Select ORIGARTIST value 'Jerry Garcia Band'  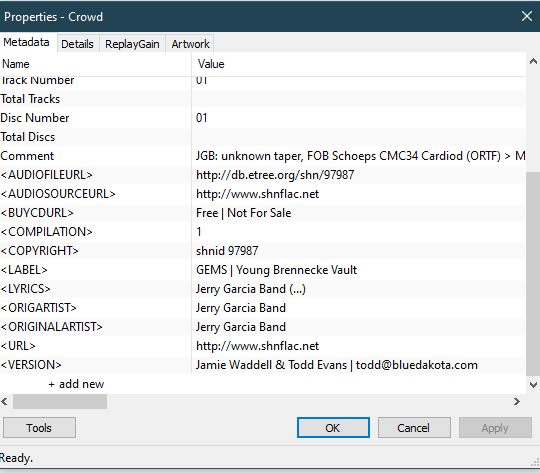point(241,308)
